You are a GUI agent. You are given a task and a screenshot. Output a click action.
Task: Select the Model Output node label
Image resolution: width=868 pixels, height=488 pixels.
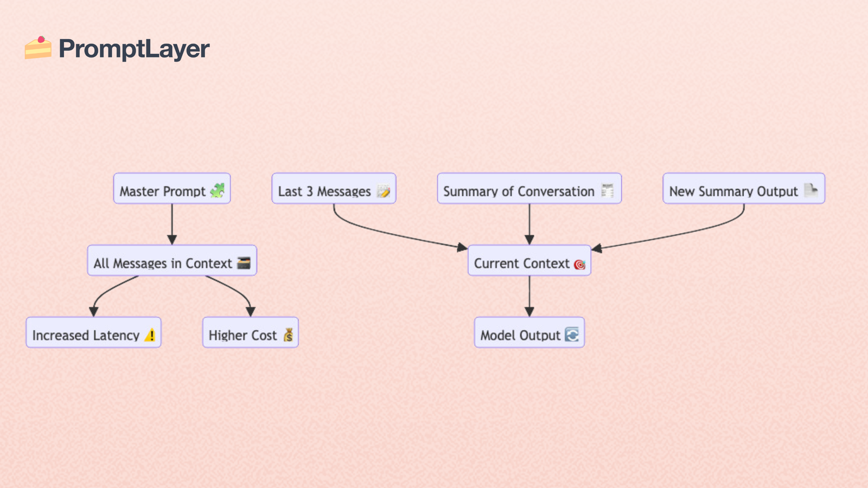coord(520,336)
